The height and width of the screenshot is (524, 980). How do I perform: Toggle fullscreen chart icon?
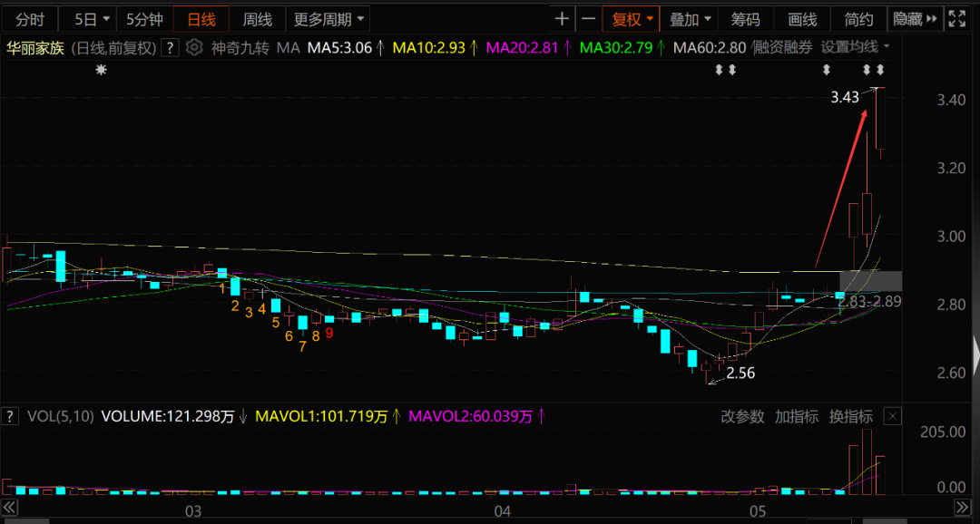coord(955,19)
